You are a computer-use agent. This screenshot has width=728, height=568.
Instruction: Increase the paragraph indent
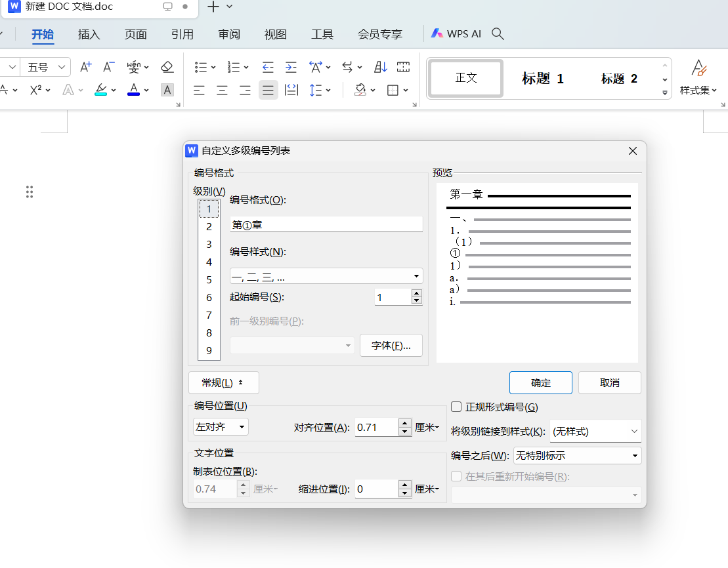point(291,68)
